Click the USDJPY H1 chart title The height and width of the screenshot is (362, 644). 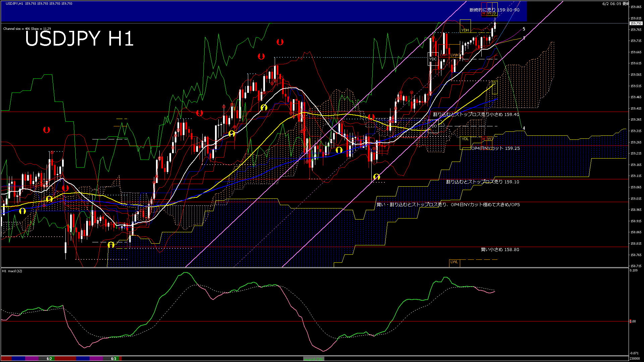pos(79,38)
